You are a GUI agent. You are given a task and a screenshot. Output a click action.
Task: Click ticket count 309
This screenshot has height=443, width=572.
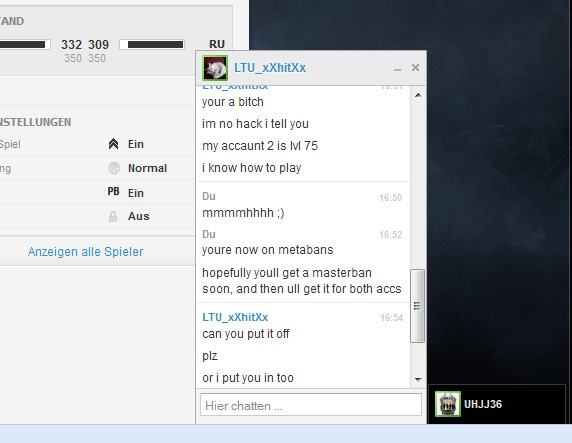click(98, 45)
